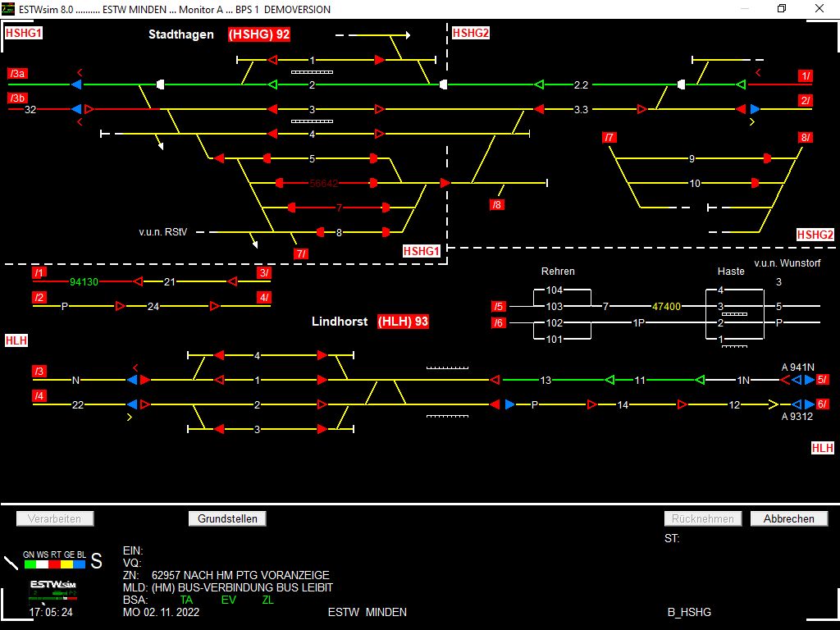840x630 pixels.
Task: Open the ESTWsim window system menu
Action: click(7, 9)
